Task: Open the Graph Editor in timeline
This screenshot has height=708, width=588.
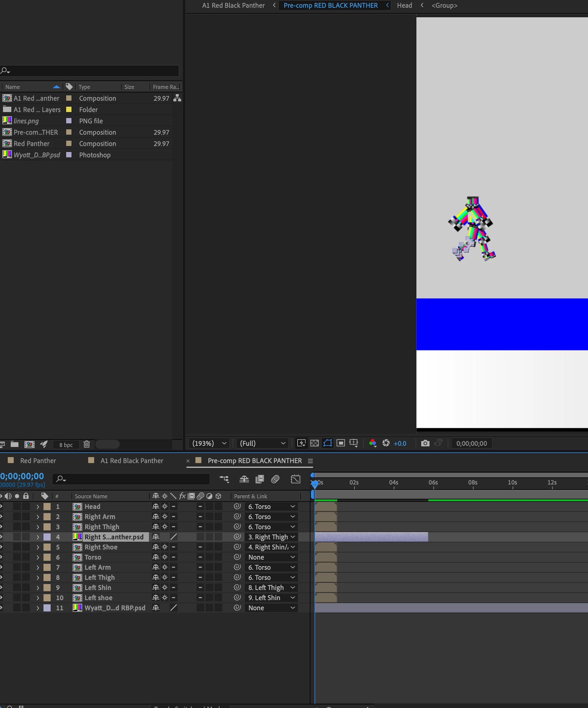Action: [x=295, y=479]
